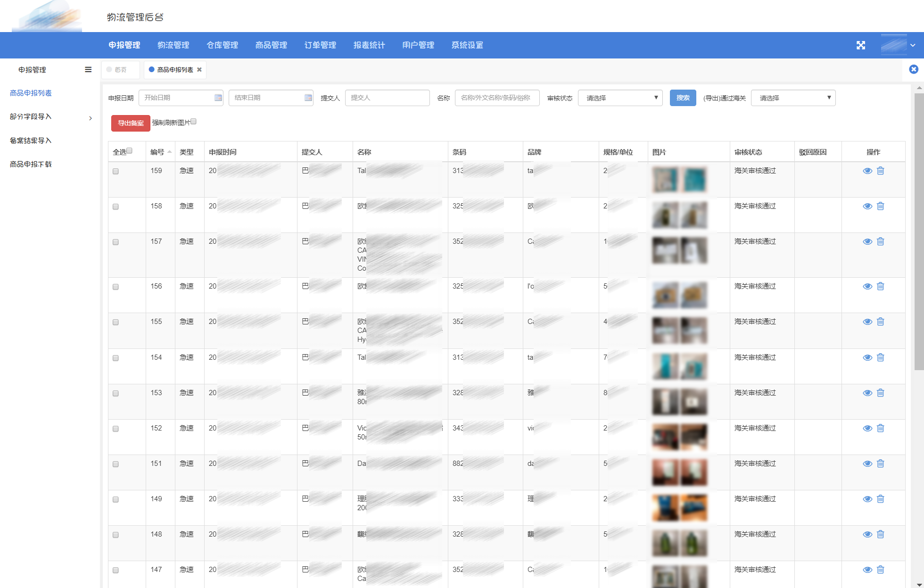
Task: Click scrollbar down arrow
Action: 919,584
